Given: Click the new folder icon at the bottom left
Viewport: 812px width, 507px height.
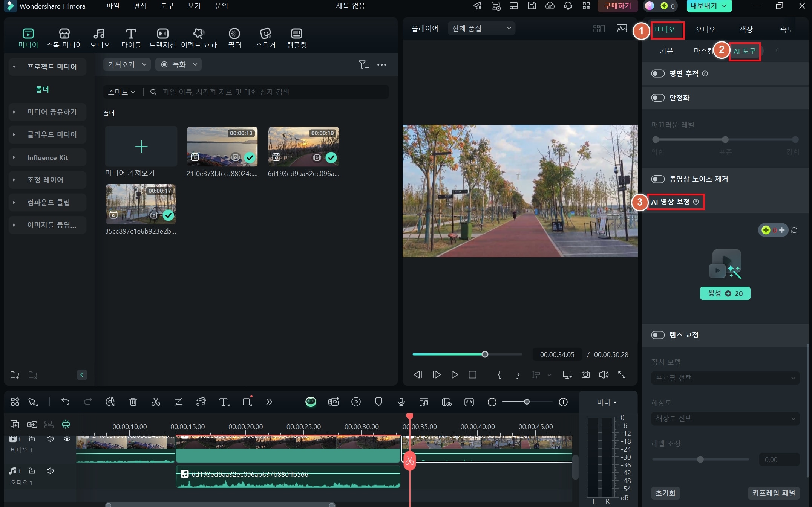Looking at the screenshot, I should tap(15, 375).
